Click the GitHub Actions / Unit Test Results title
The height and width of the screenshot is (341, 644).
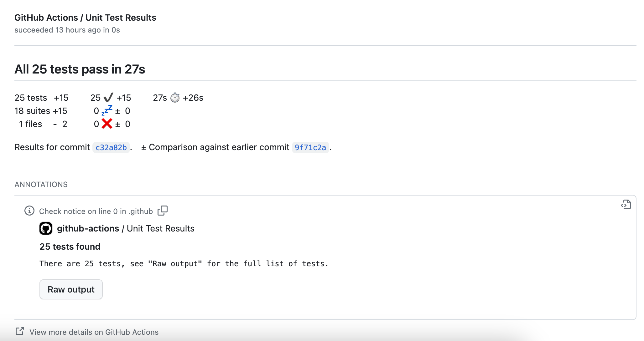click(x=85, y=18)
